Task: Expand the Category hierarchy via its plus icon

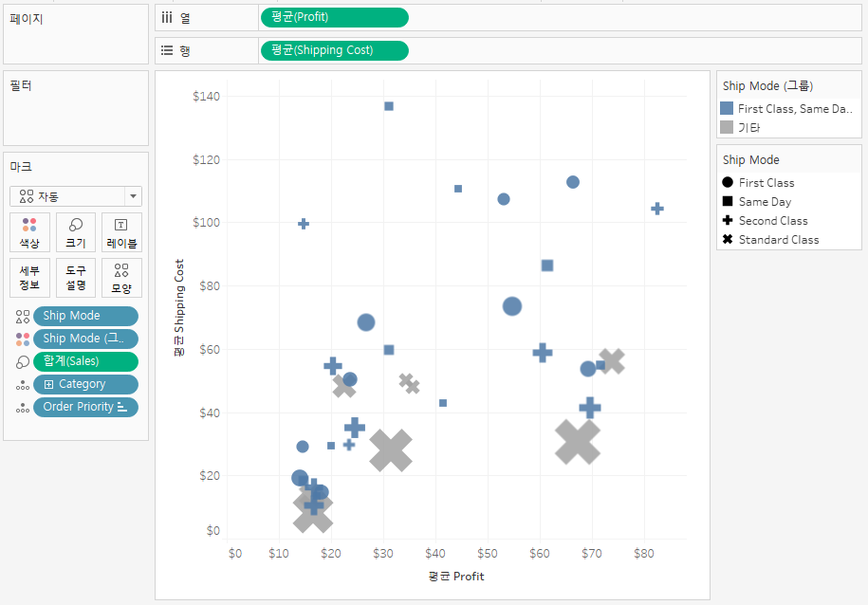Action: coord(48,384)
